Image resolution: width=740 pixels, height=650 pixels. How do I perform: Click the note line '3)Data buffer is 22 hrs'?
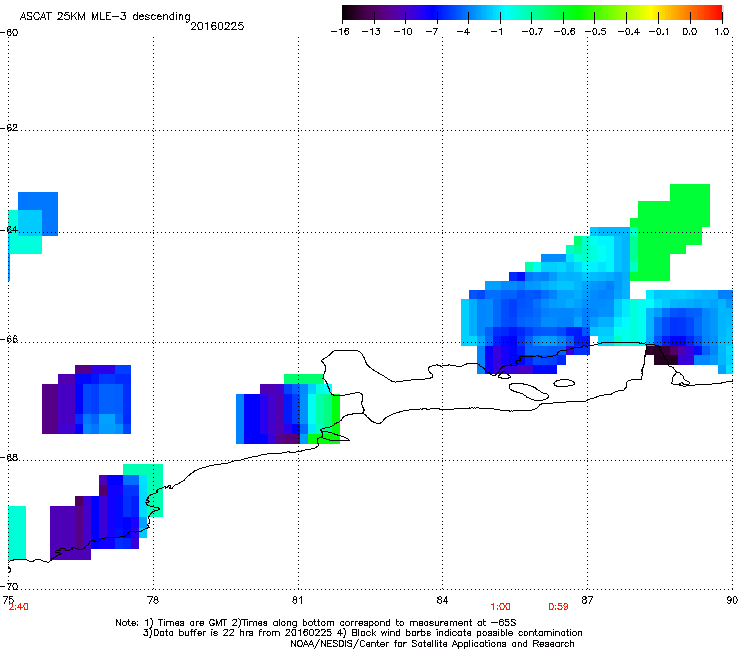click(x=362, y=633)
